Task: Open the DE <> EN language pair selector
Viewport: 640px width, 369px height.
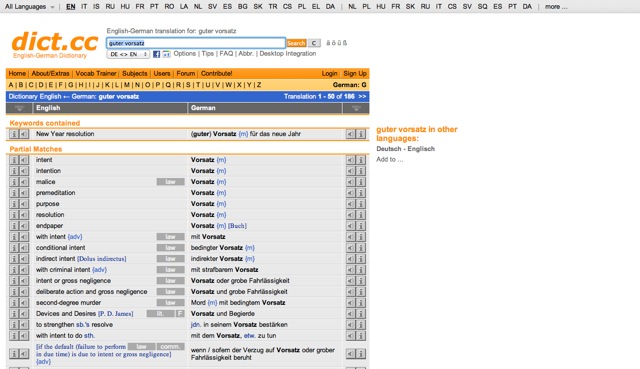Action: 128,54
